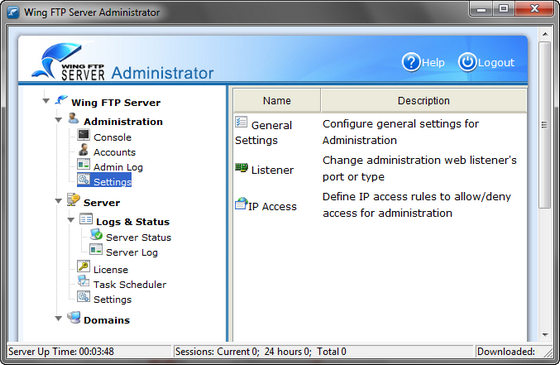
Task: Click the Help link text
Action: 433,63
